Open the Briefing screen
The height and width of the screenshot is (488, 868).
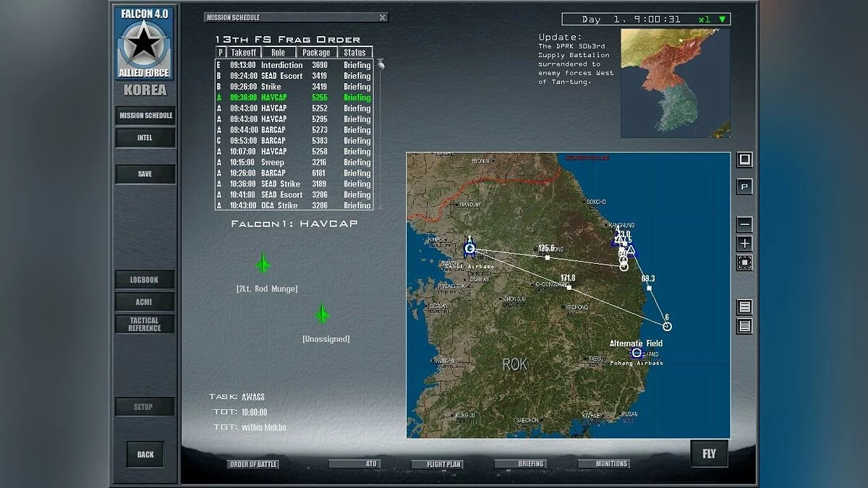coord(522,463)
